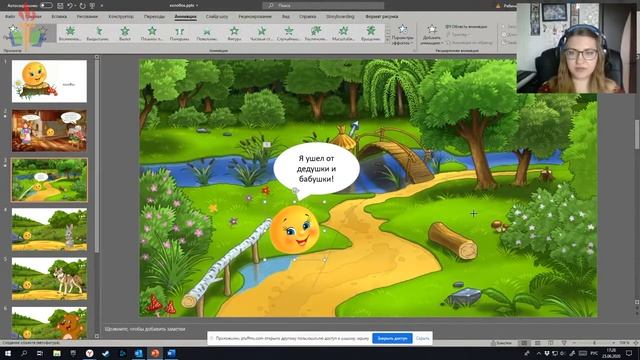Apply the Случайные полосы animation effect
Viewport: 640px width, 360px height.
click(289, 33)
